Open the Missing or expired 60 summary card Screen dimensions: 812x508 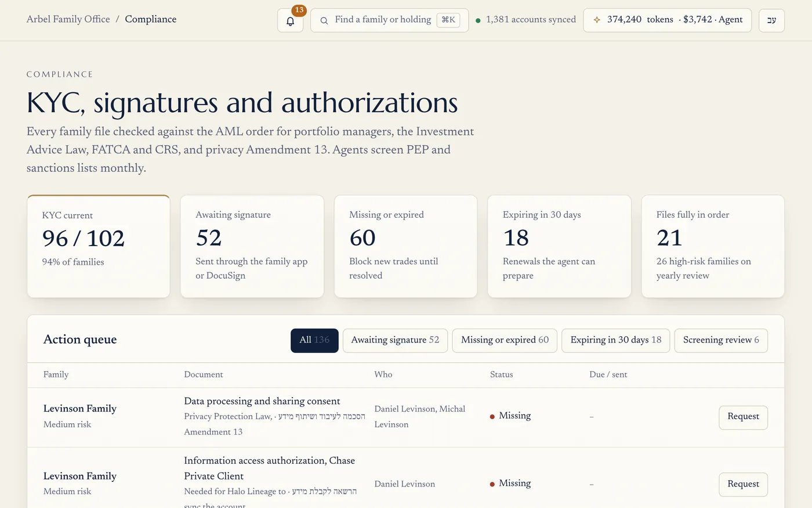406,246
